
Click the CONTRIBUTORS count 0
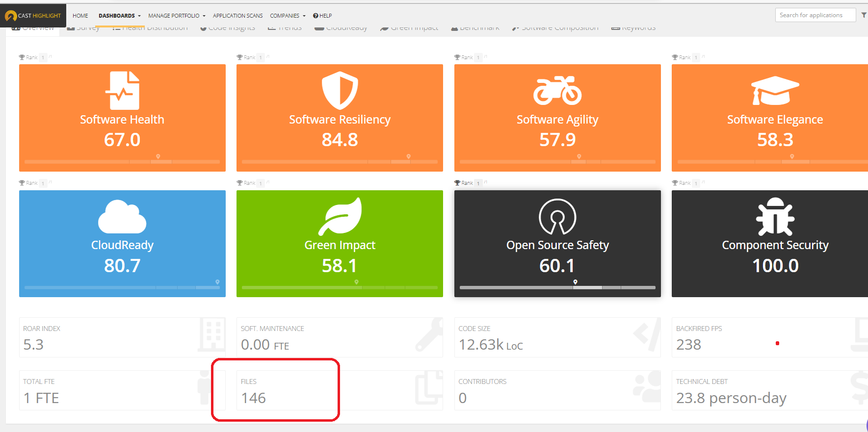click(x=463, y=398)
